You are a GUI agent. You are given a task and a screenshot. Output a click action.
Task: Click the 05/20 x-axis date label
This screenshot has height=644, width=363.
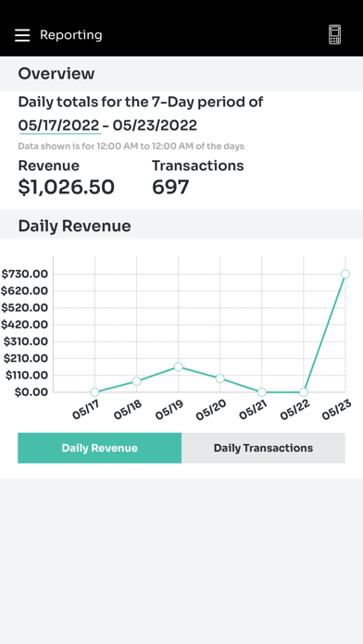click(x=211, y=410)
